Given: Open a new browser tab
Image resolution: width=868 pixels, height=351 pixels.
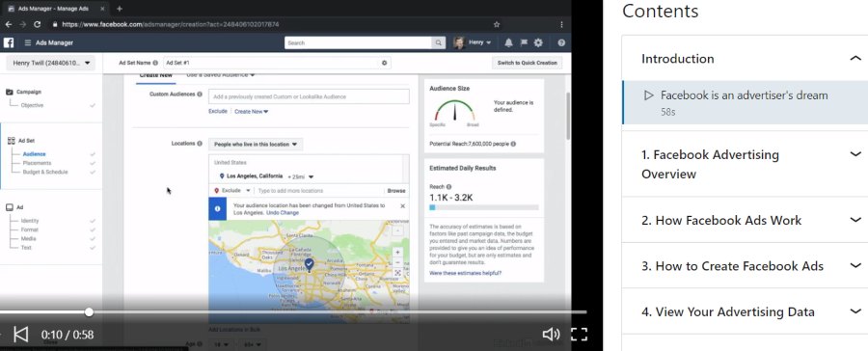Looking at the screenshot, I should [119, 9].
